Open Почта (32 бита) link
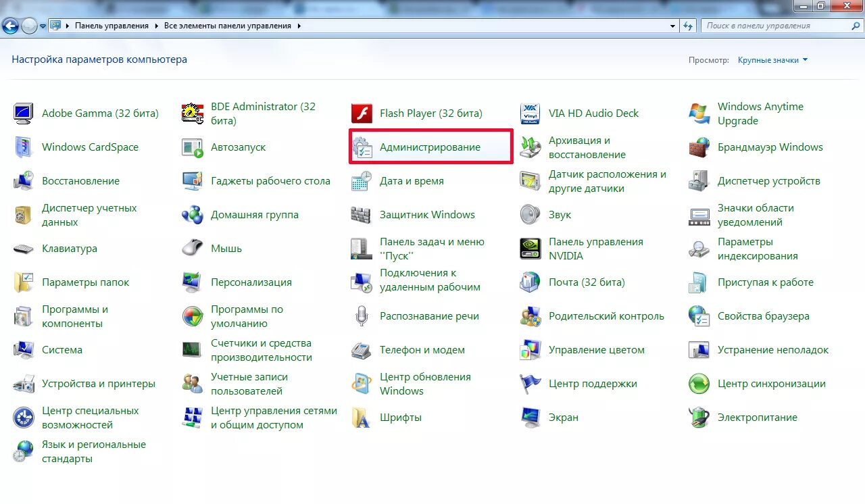This screenshot has width=865, height=504. [x=587, y=282]
